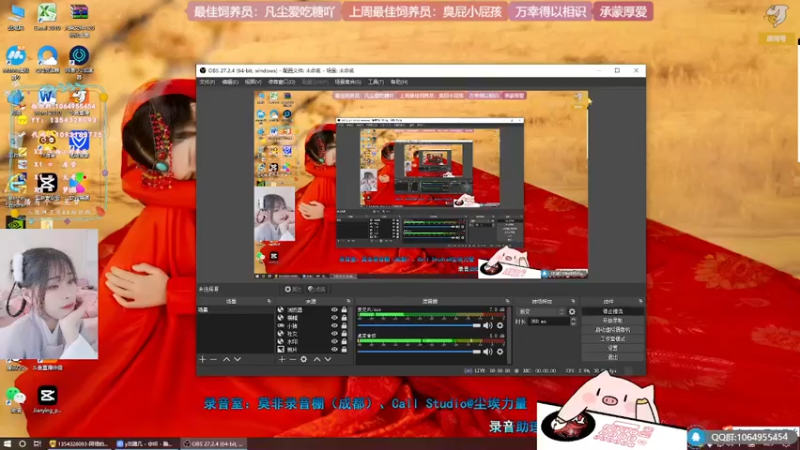Open the 帮助(H) menu
800x450 pixels.
(398, 82)
